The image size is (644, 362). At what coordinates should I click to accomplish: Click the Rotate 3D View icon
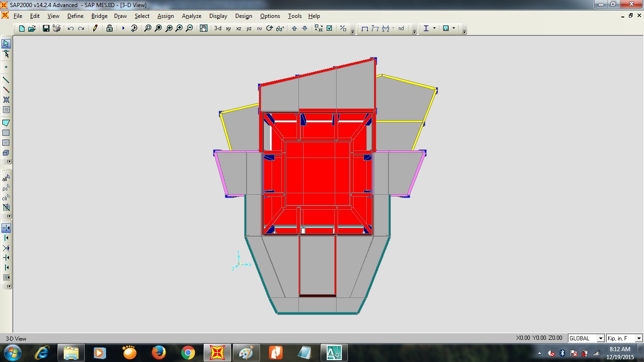coord(270,28)
